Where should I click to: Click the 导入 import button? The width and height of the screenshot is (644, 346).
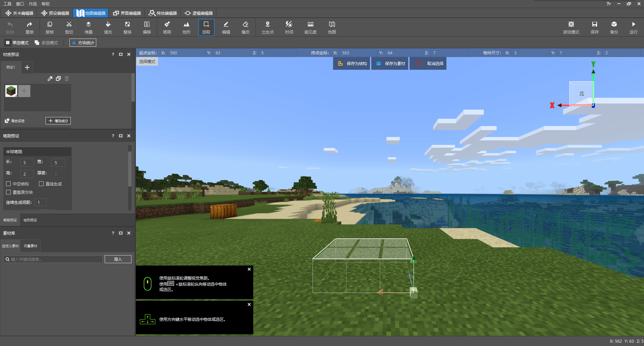click(x=118, y=259)
